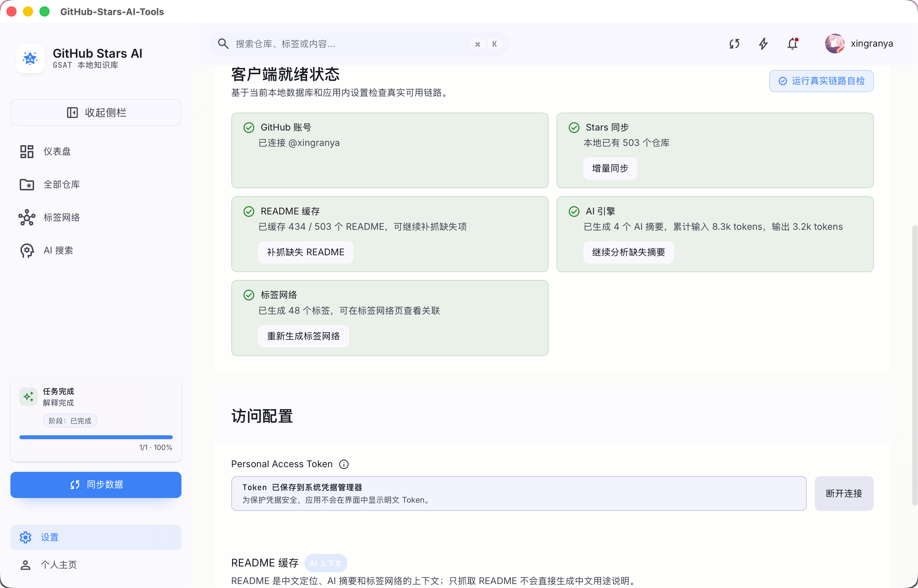Screen dimensions: 918x588
Task: Click 已连接 @xingranya text
Action: tap(299, 143)
